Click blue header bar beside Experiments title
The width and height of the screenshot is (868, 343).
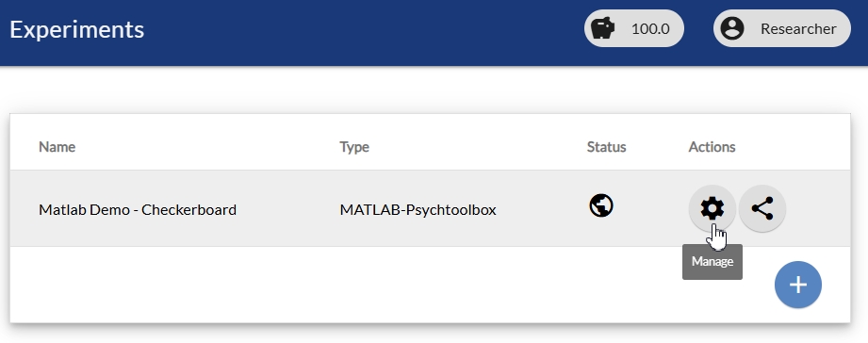click(x=360, y=30)
